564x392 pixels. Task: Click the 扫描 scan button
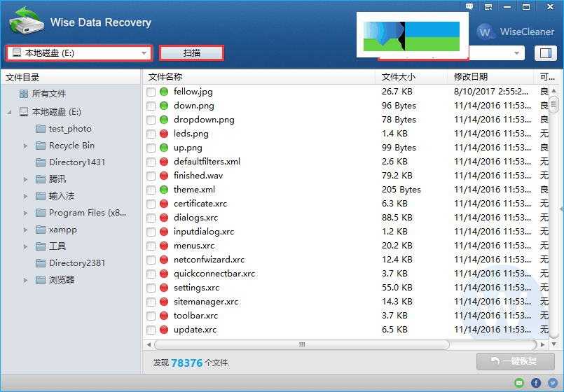pyautogui.click(x=192, y=53)
